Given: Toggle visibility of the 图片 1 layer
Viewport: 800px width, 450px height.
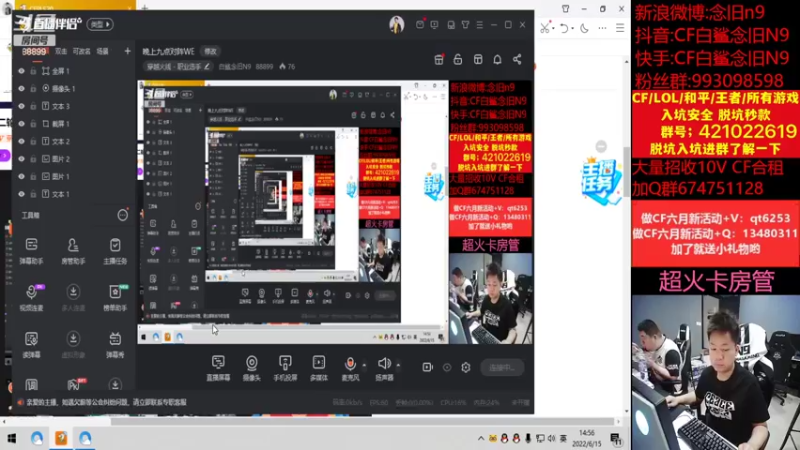Looking at the screenshot, I should click(x=21, y=177).
